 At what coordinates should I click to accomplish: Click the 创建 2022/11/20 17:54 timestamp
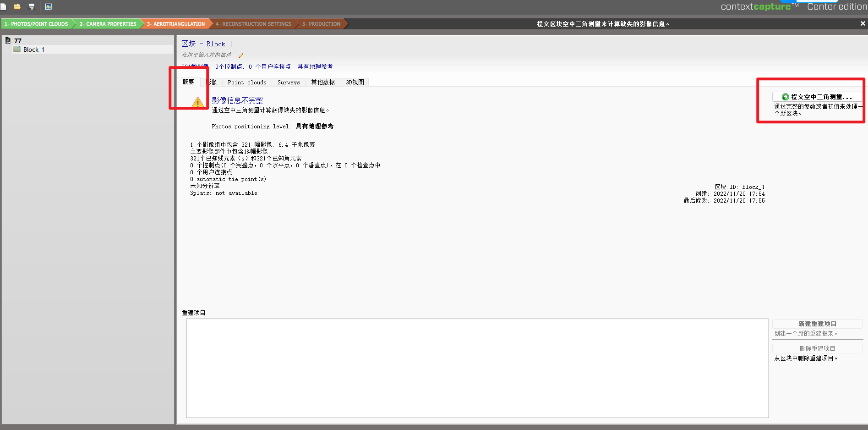click(730, 194)
